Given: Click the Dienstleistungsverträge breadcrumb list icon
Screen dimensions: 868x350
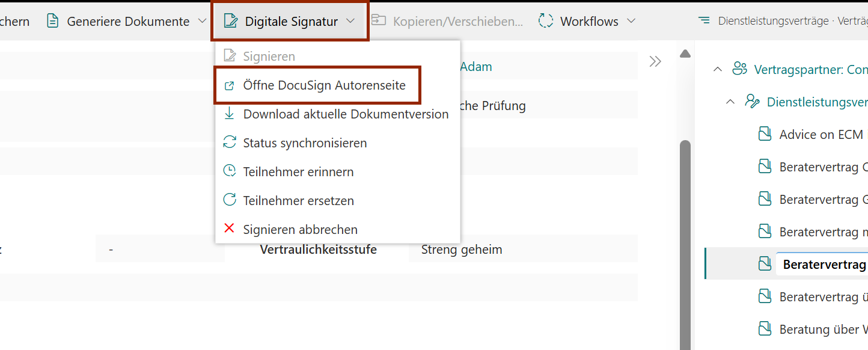Looking at the screenshot, I should pyautogui.click(x=704, y=21).
